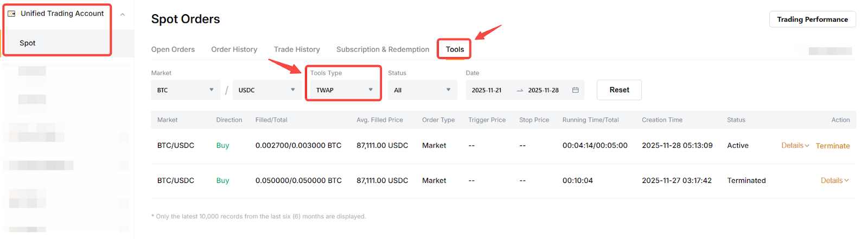Open the BTC market dropdown
This screenshot has height=239, width=868.
(186, 90)
